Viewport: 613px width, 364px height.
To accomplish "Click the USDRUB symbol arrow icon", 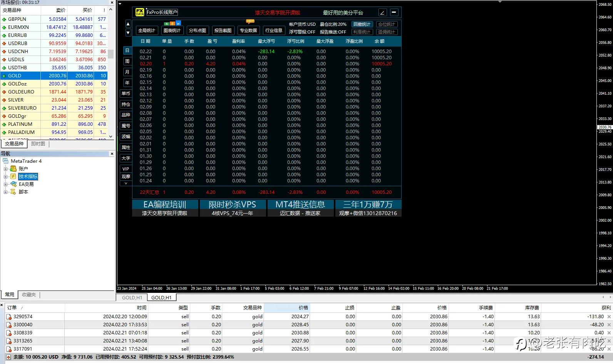I will click(x=4, y=43).
